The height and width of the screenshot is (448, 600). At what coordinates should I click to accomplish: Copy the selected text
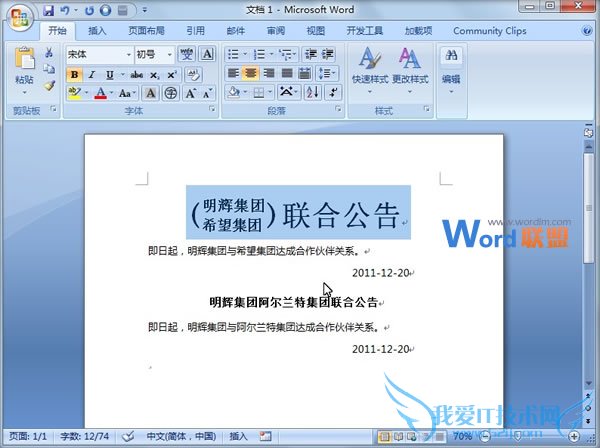tap(49, 69)
